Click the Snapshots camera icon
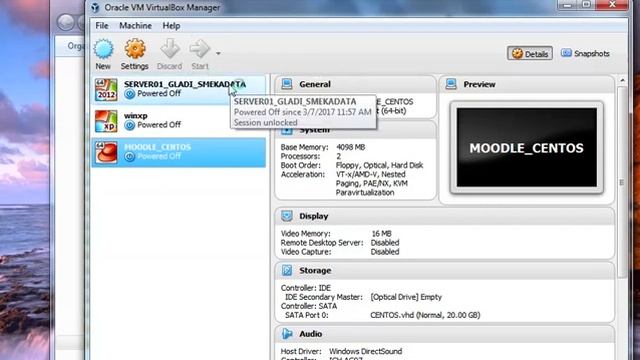 coord(566,53)
